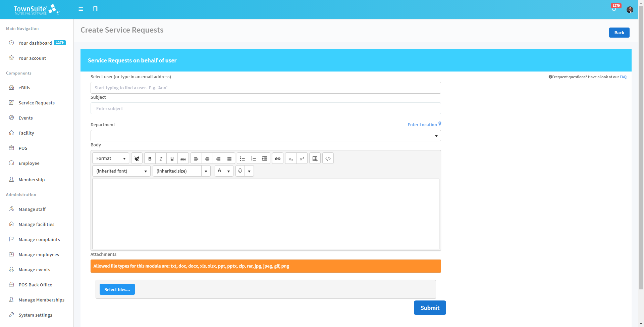Open Service Requests from the sidebar
Viewport: 644px width, 327px height.
(x=37, y=103)
